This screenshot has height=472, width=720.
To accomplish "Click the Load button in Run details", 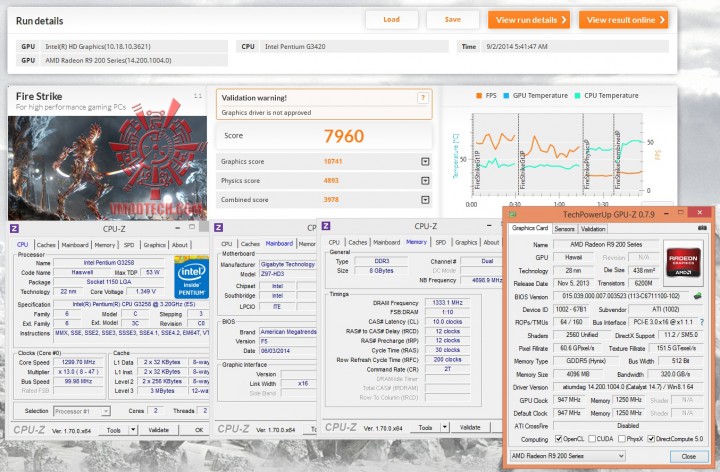I will pyautogui.click(x=391, y=19).
